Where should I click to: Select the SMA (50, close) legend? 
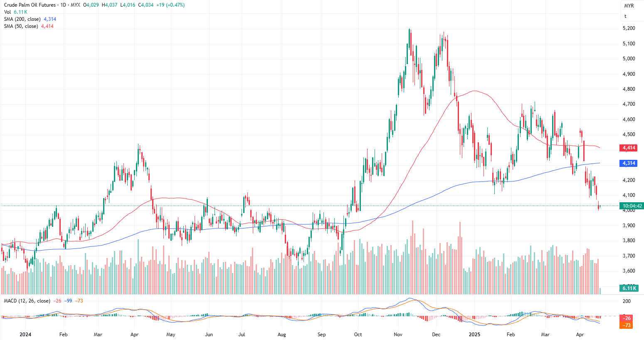tap(21, 26)
